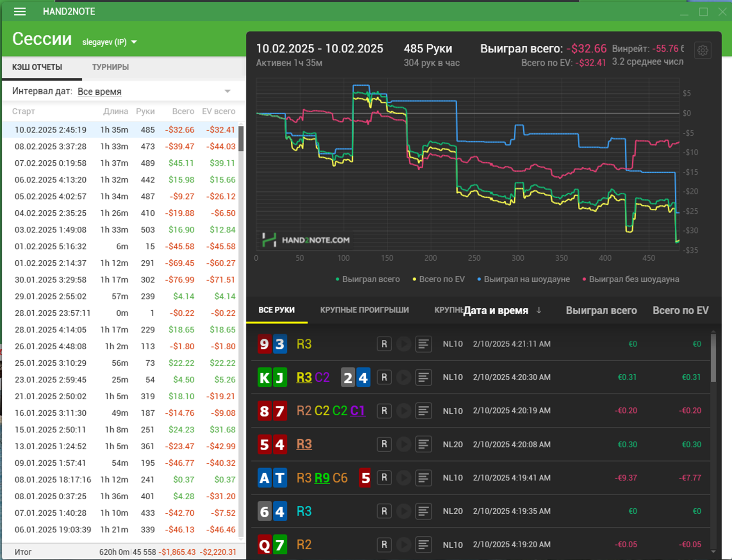Select session 29.01.2025 2:55:02

pos(120,296)
